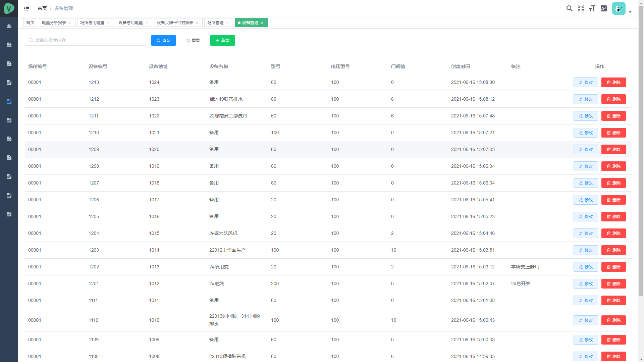Click 修改 for device 1213
This screenshot has height=362, width=644.
(x=585, y=83)
